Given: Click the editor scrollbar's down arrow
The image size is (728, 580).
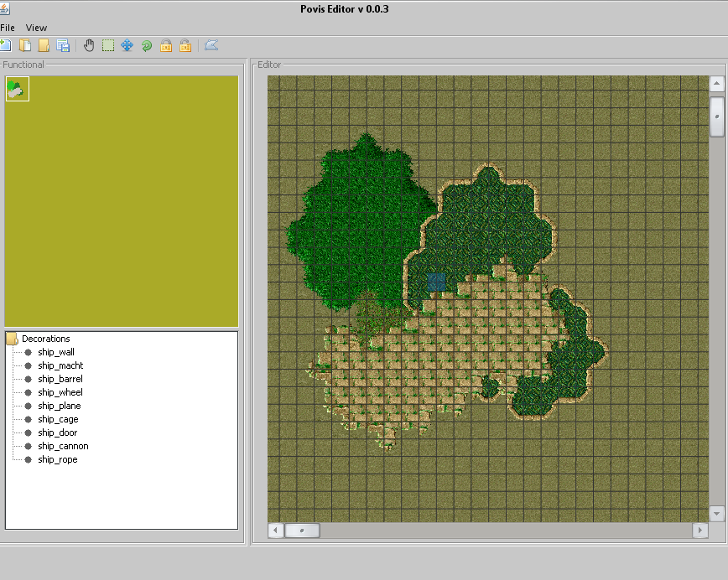Looking at the screenshot, I should [x=716, y=513].
